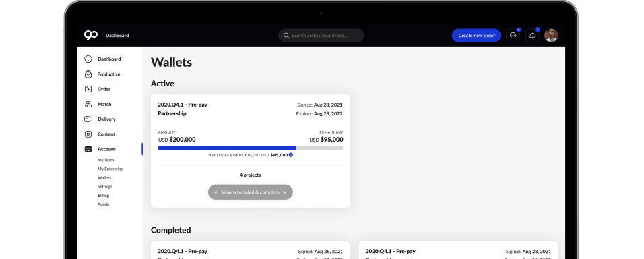The image size is (644, 259).
Task: Open the notifications bell icon
Action: 532,36
